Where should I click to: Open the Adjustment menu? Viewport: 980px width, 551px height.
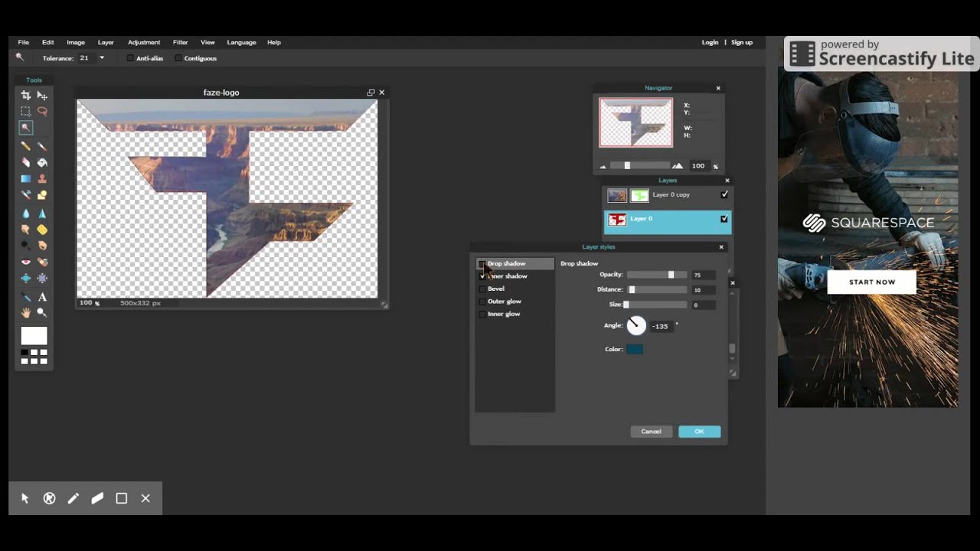[x=144, y=42]
